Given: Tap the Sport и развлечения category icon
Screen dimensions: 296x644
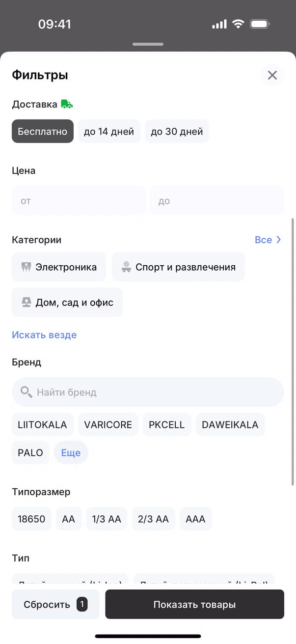Looking at the screenshot, I should 126,267.
